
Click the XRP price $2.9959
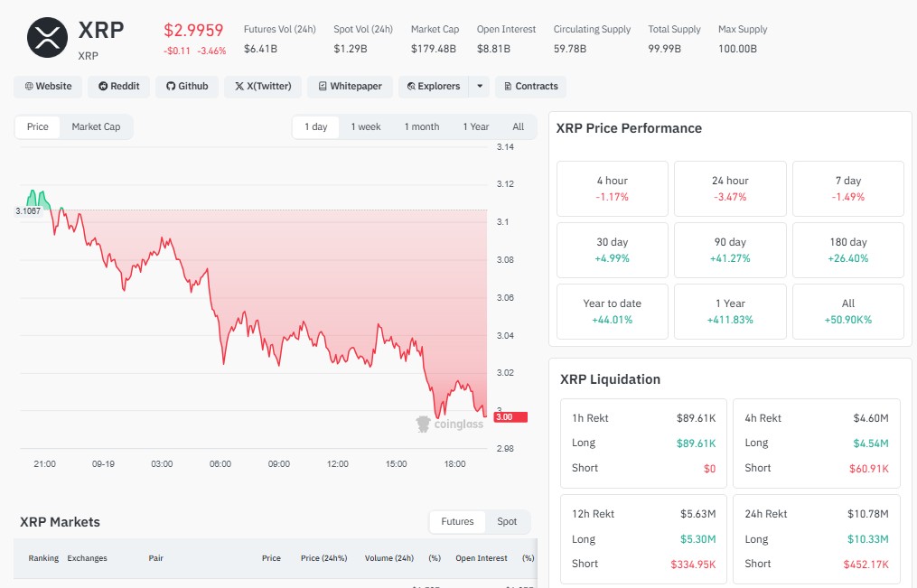pos(193,31)
